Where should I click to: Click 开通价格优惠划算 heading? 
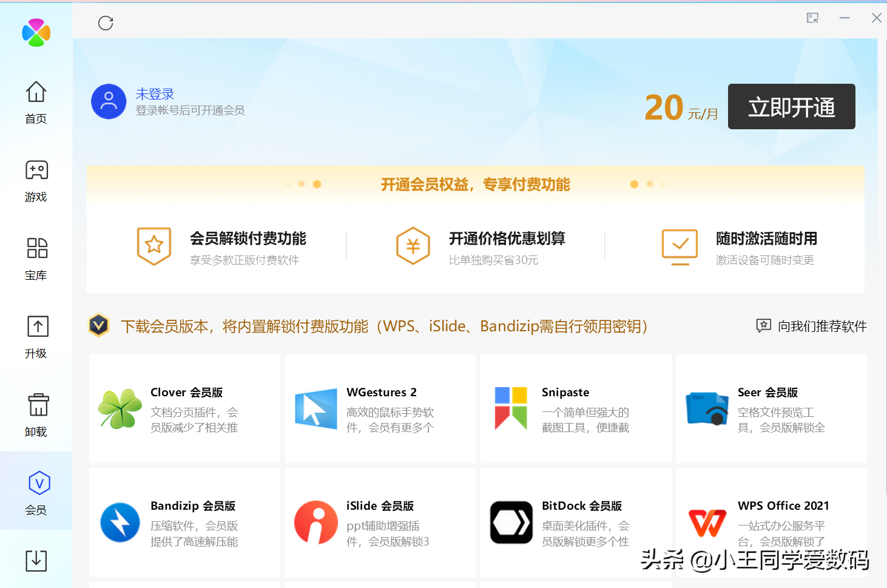click(507, 238)
